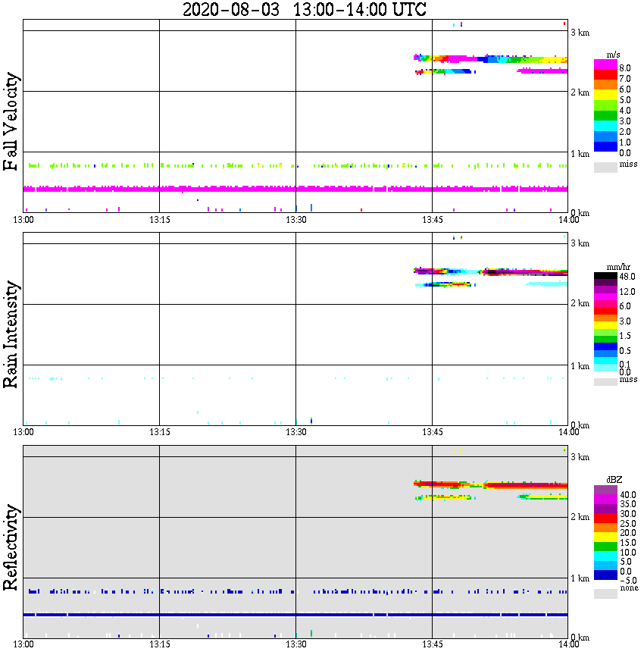Click the "-5.0" value in the dBZ legend

[628, 581]
